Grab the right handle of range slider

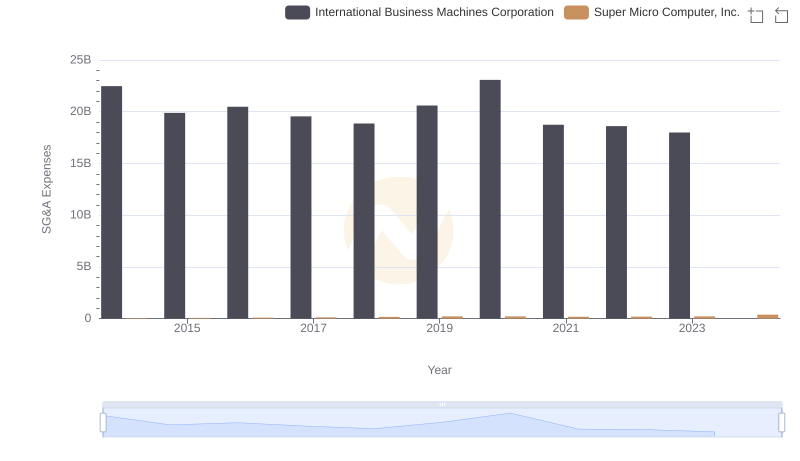pyautogui.click(x=782, y=423)
